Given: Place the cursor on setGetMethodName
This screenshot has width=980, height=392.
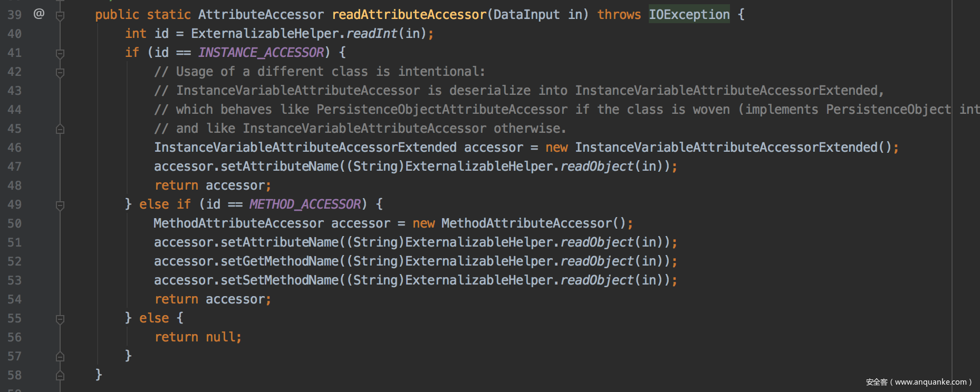Looking at the screenshot, I should click(280, 261).
